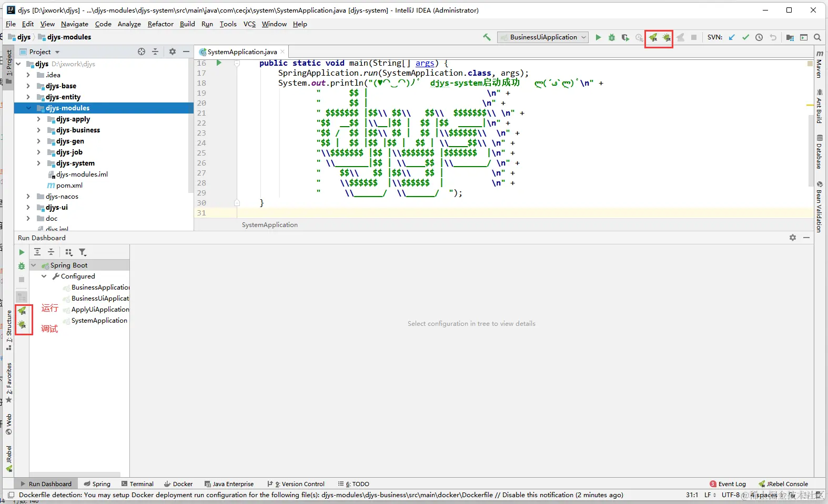The image size is (828, 504).
Task: Start debugging with the main toolbar bug icon
Action: (x=612, y=37)
